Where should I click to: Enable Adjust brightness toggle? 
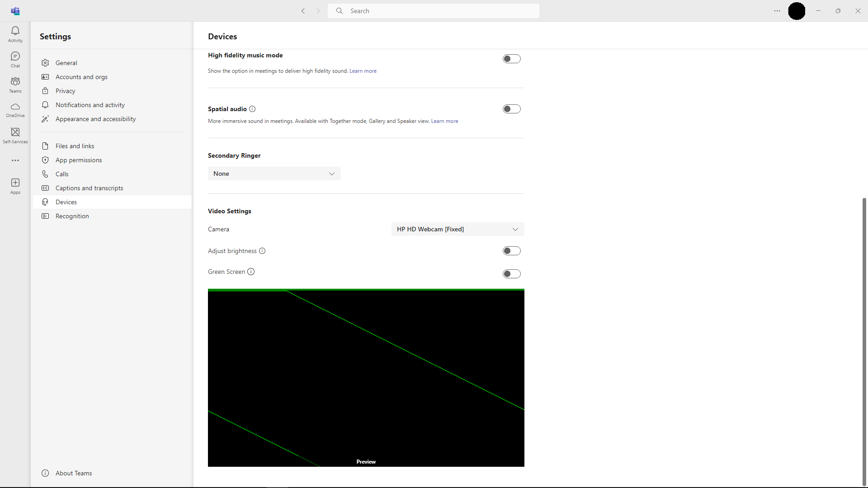click(x=511, y=251)
